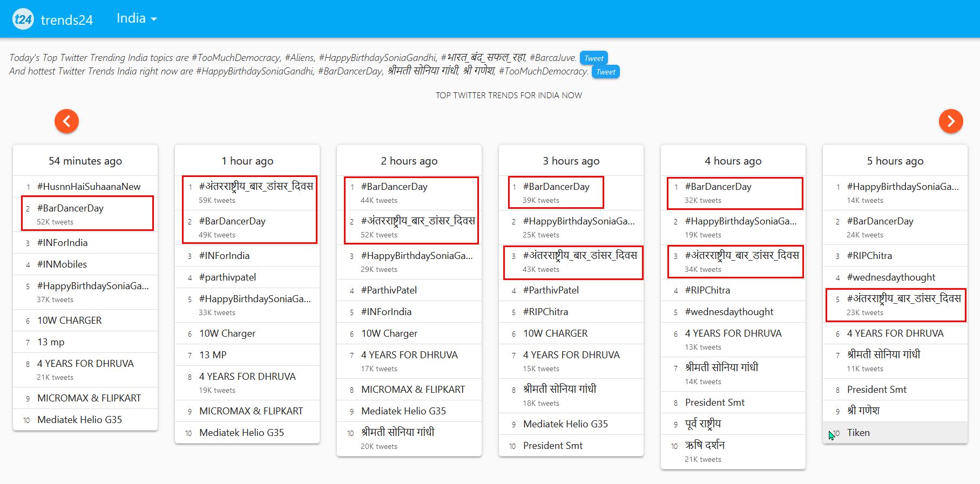Open Hindi bar dancer hashtag with 23K tweets

point(904,299)
